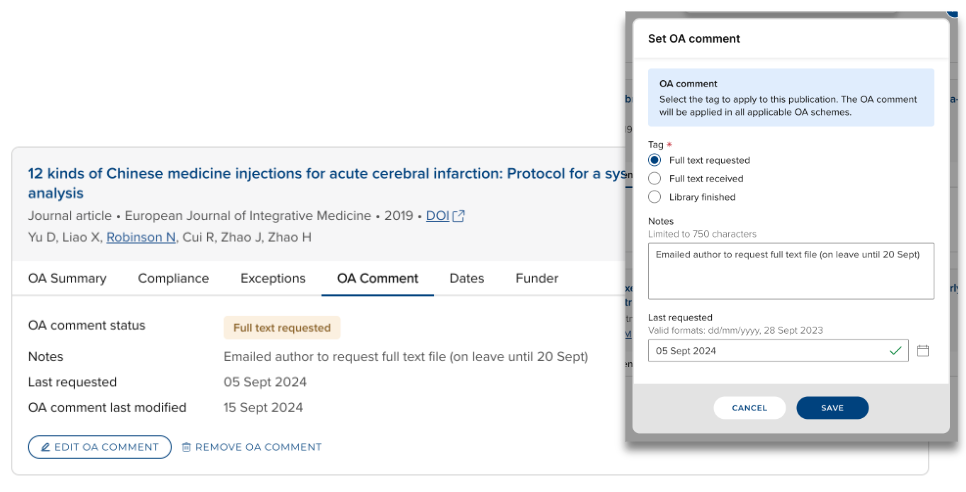
Task: Click the pencil icon on Edit OA Comment
Action: [x=43, y=447]
